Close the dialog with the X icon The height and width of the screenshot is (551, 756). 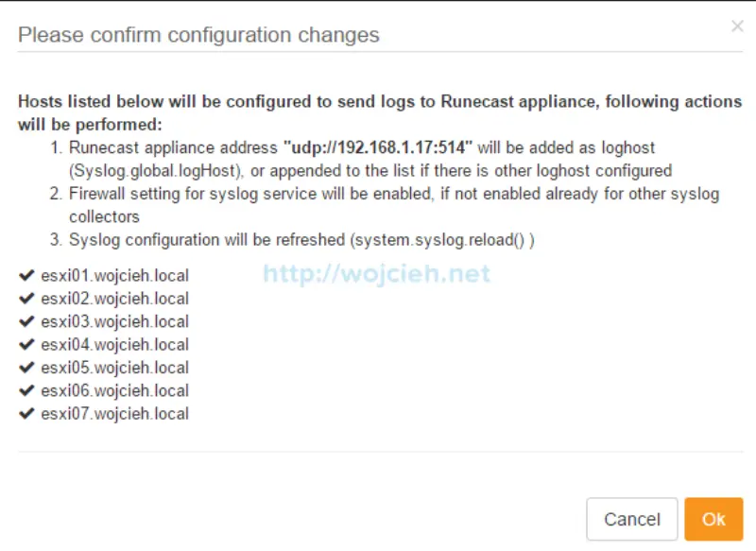(x=737, y=26)
